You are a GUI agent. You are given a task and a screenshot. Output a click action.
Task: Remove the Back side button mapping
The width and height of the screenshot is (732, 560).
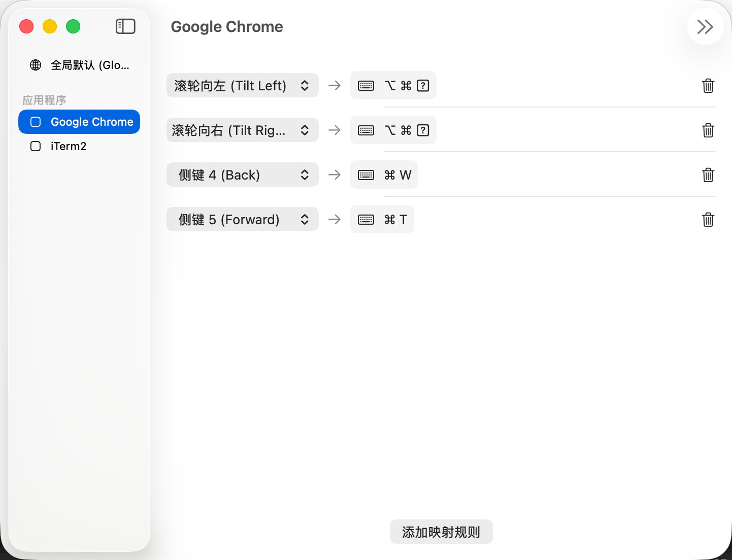tap(708, 175)
